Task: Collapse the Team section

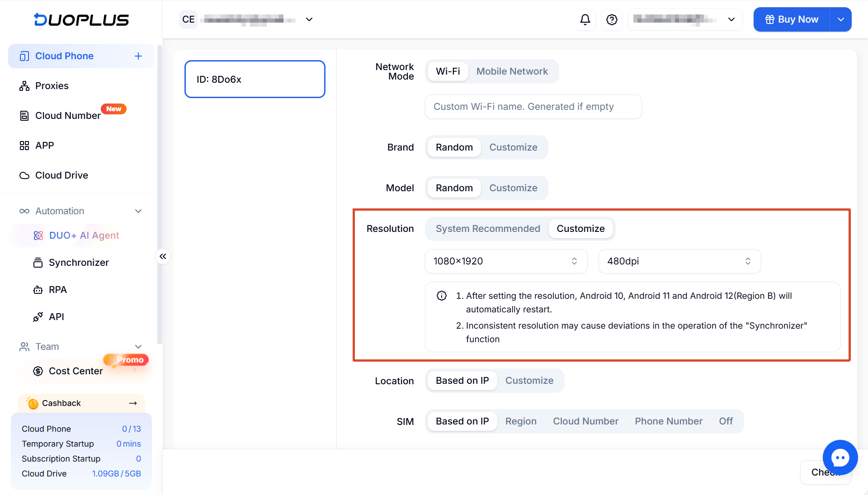Action: [138, 347]
